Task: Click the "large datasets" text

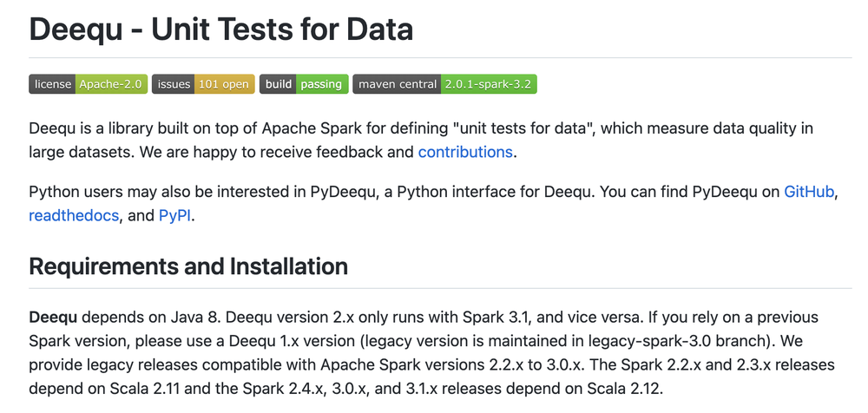Action: coord(82,152)
